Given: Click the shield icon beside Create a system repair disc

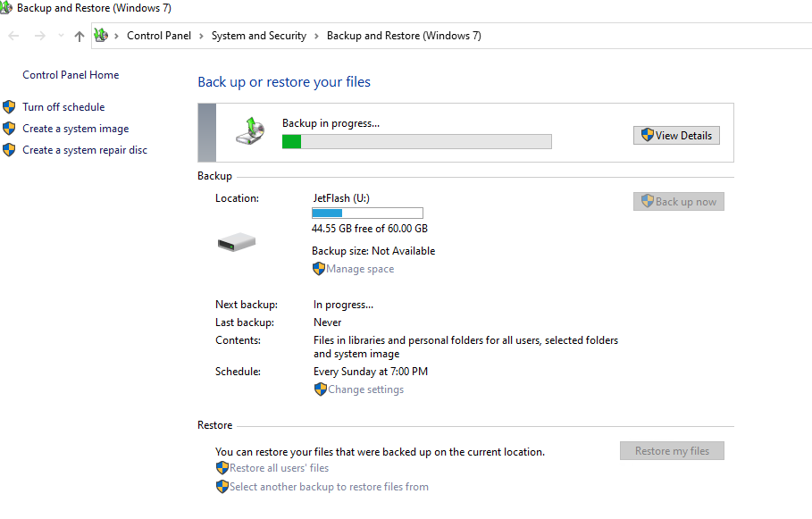Looking at the screenshot, I should [x=9, y=150].
